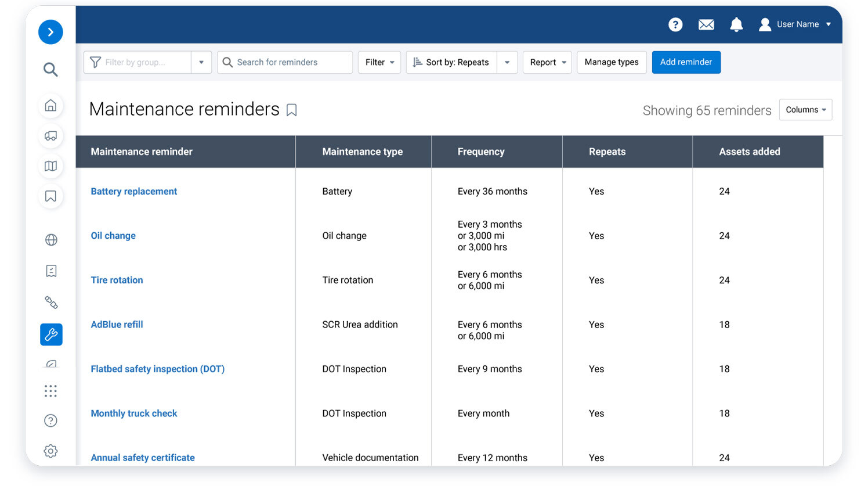
Task: Open the apps grid icon near the bottom sidebar
Action: pyautogui.click(x=50, y=390)
